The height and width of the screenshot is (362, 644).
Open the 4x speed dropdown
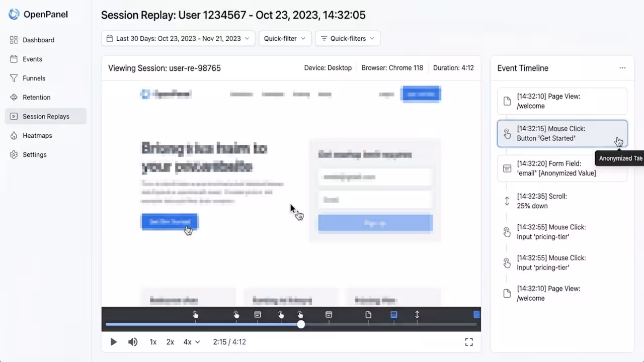[x=192, y=342]
